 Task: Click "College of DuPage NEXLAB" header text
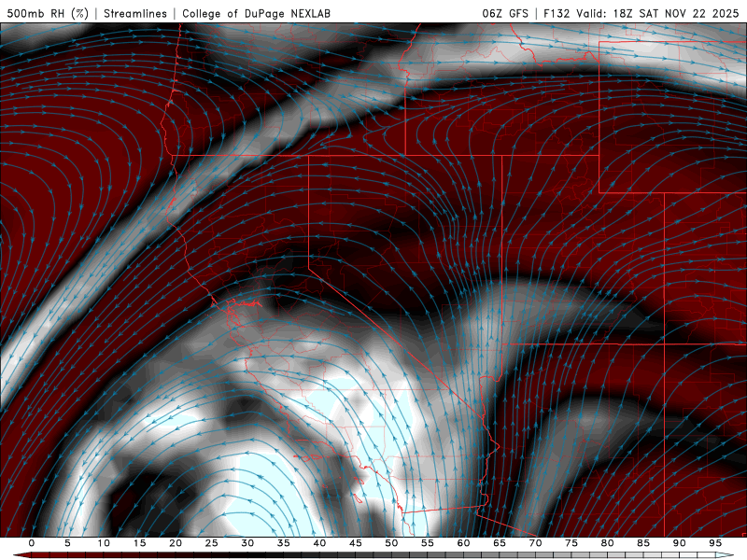[256, 13]
